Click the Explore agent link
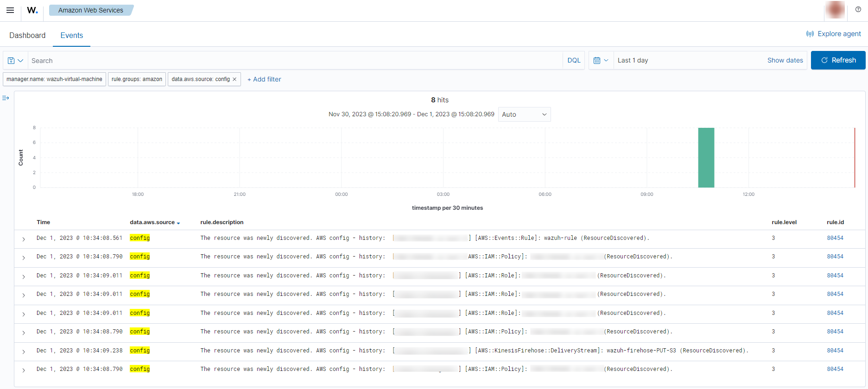868x389 pixels. pyautogui.click(x=833, y=34)
